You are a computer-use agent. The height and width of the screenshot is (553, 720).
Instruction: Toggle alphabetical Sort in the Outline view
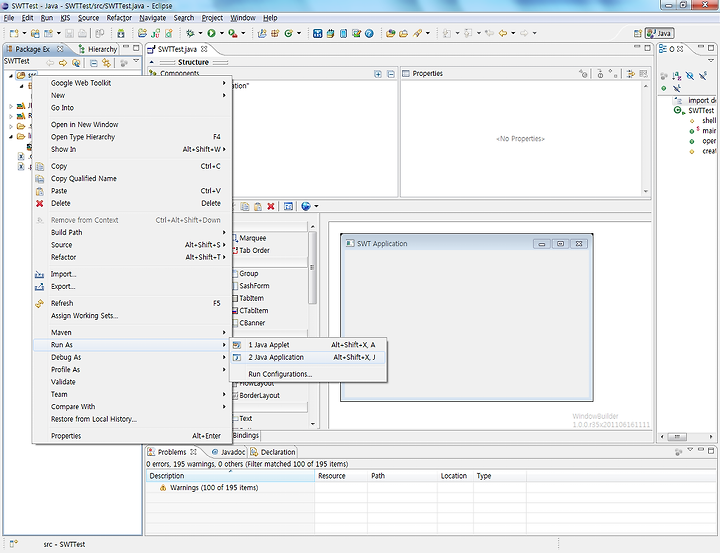click(677, 76)
